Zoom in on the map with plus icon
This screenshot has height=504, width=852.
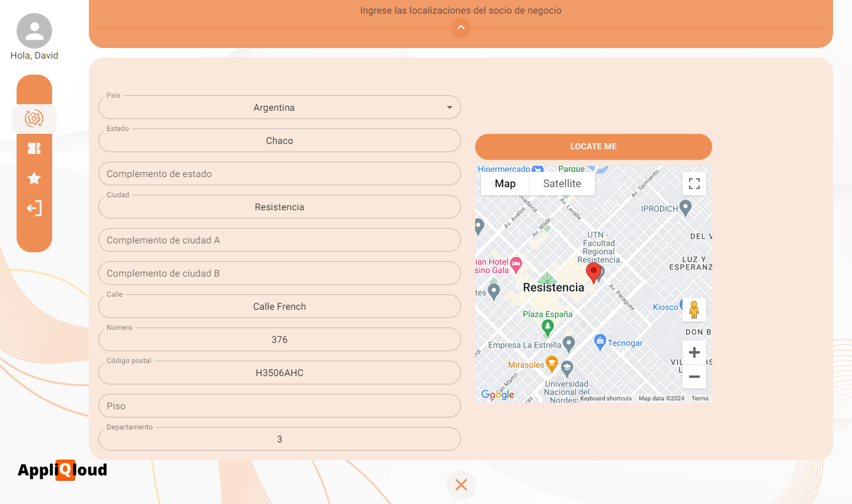tap(694, 352)
